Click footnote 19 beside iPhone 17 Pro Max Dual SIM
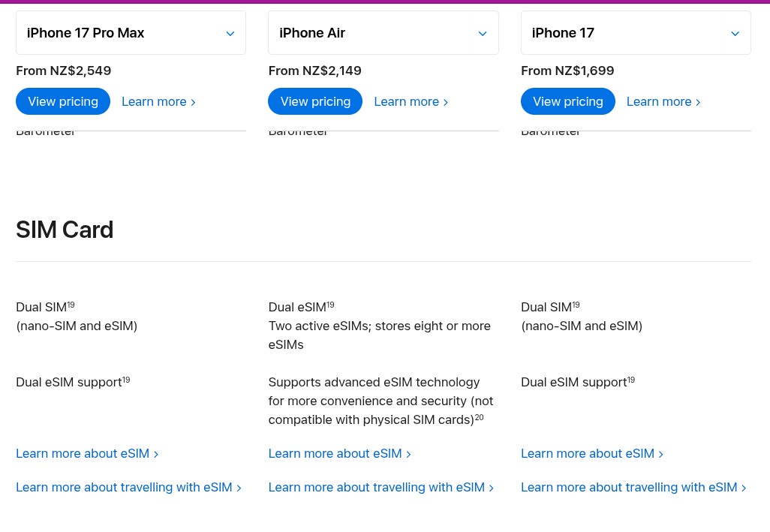 pyautogui.click(x=71, y=305)
